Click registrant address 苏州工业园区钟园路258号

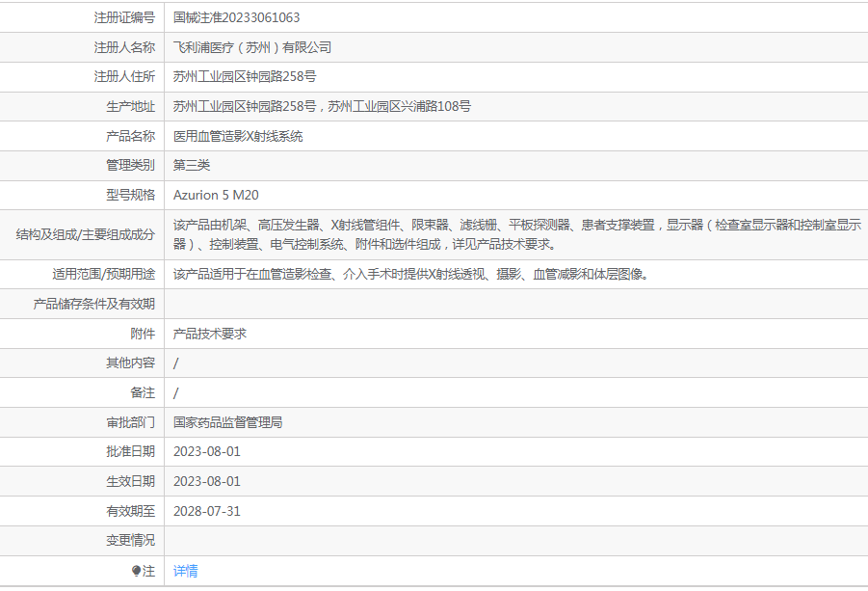(245, 76)
